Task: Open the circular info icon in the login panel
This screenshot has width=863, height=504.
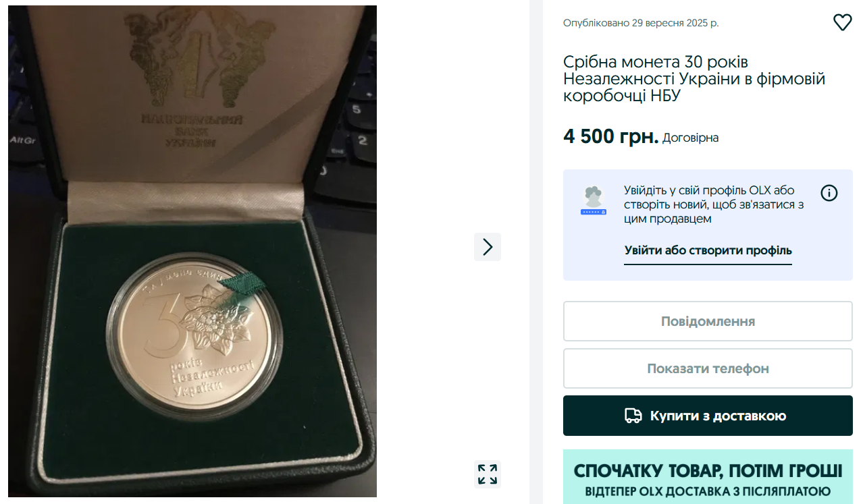Action: tap(829, 193)
